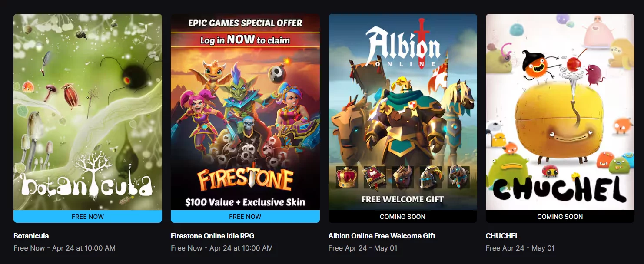Click the crown item icon on Albion cover
The image size is (644, 264).
coord(347,177)
